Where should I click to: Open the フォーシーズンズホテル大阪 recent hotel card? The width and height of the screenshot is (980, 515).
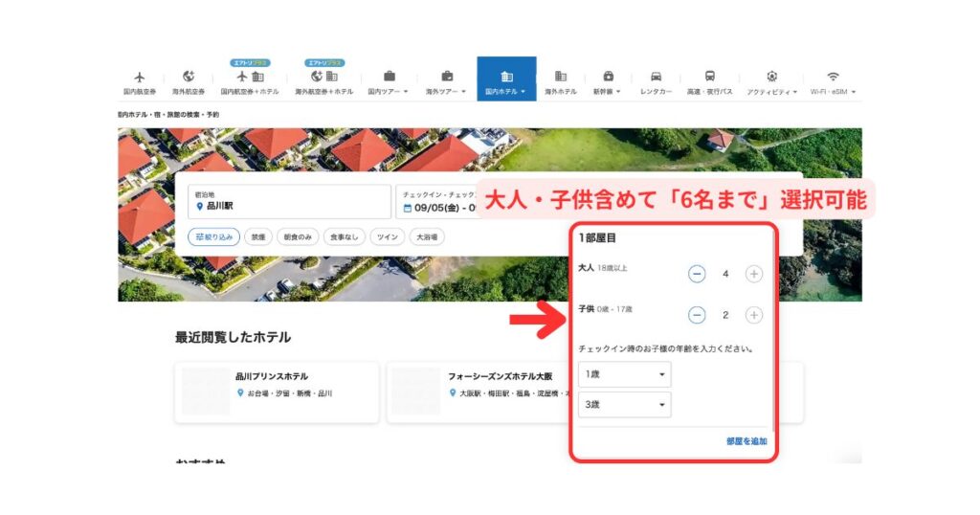(479, 392)
